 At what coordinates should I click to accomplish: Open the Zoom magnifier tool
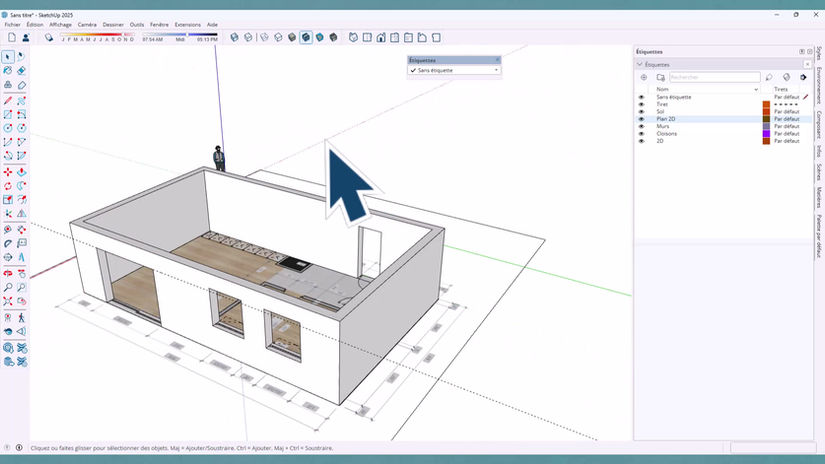pyautogui.click(x=8, y=287)
